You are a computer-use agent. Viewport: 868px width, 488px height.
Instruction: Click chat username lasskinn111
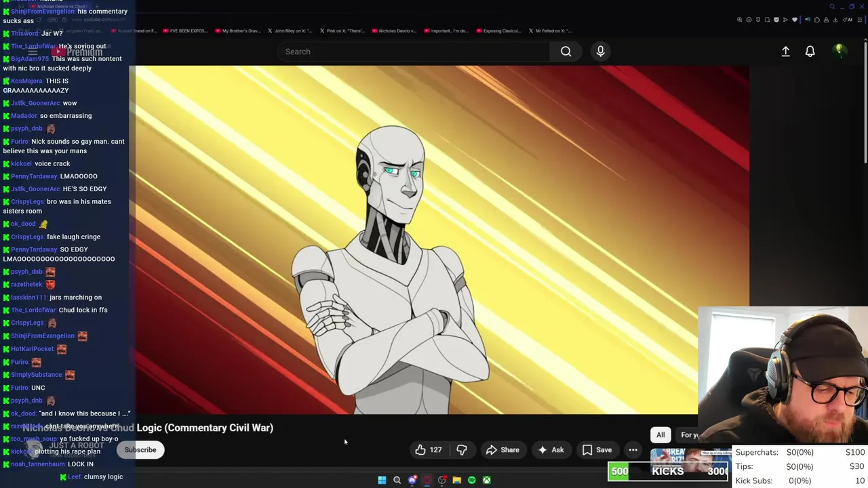click(28, 298)
